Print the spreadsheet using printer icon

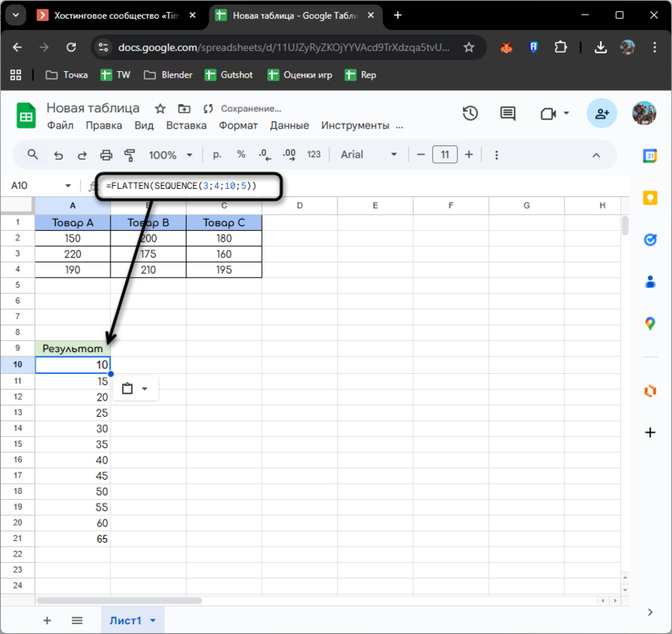pos(106,155)
